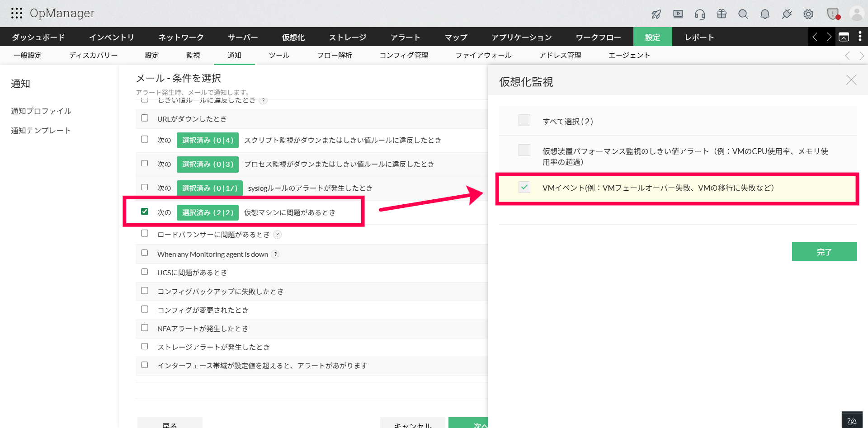Check NFAアラートが発生したとき checkbox

coord(145,328)
